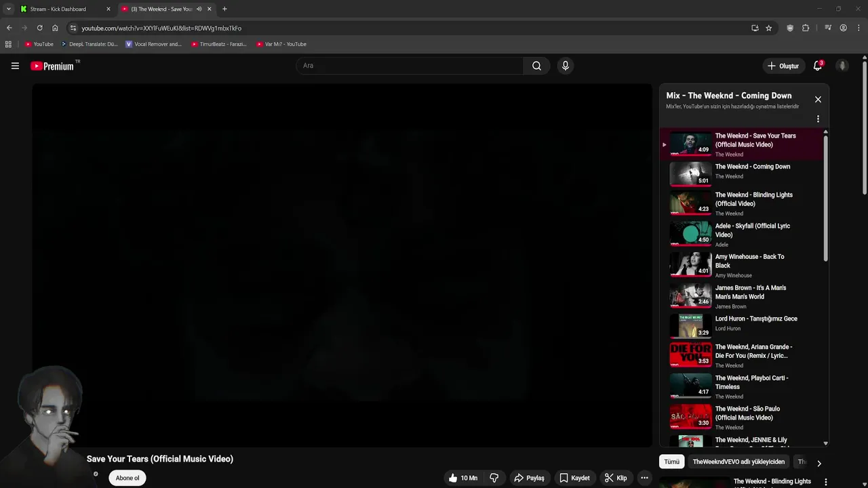Mute tab via speaker icon on YouTube tab
This screenshot has height=488, width=868.
click(199, 9)
